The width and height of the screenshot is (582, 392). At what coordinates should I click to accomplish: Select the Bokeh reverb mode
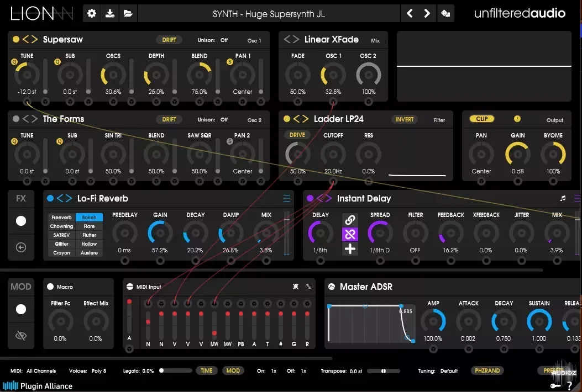point(89,218)
